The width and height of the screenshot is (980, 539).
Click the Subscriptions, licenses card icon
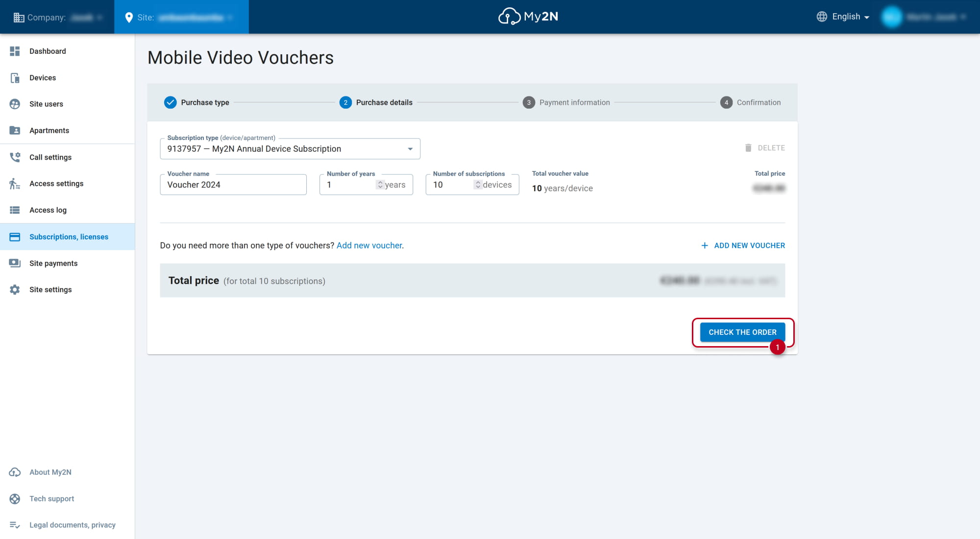[x=15, y=237]
